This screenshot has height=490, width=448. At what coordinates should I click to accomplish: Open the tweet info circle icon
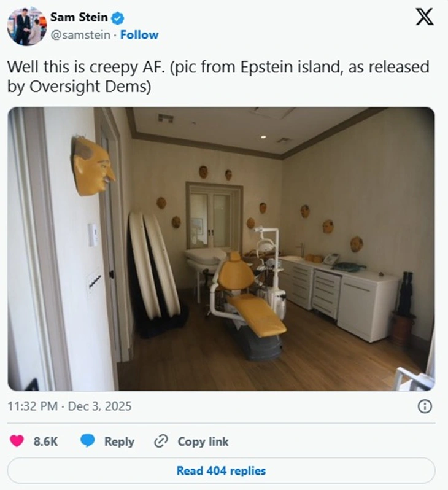point(425,406)
